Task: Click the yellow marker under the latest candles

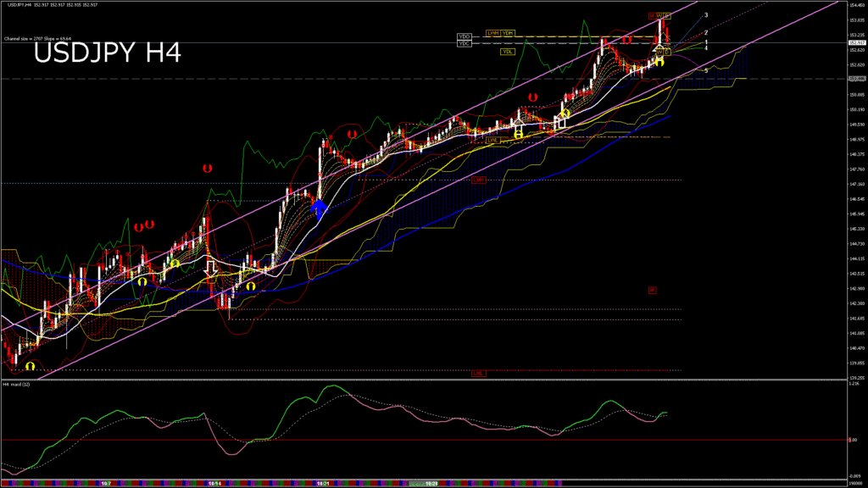Action: 659,62
